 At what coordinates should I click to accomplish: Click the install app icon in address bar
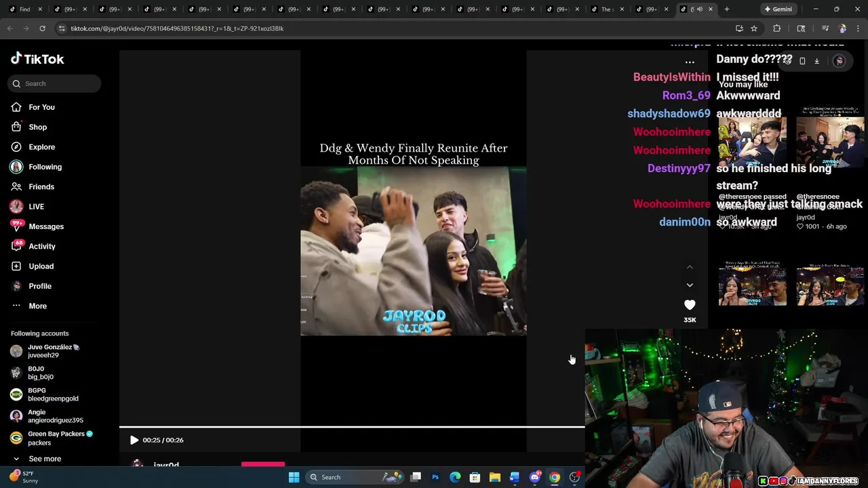pos(739,28)
